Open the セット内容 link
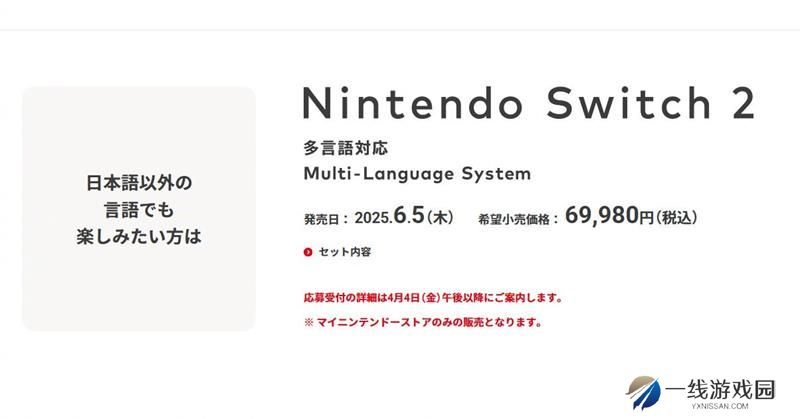Screen dimensions: 800x419 [x=344, y=252]
